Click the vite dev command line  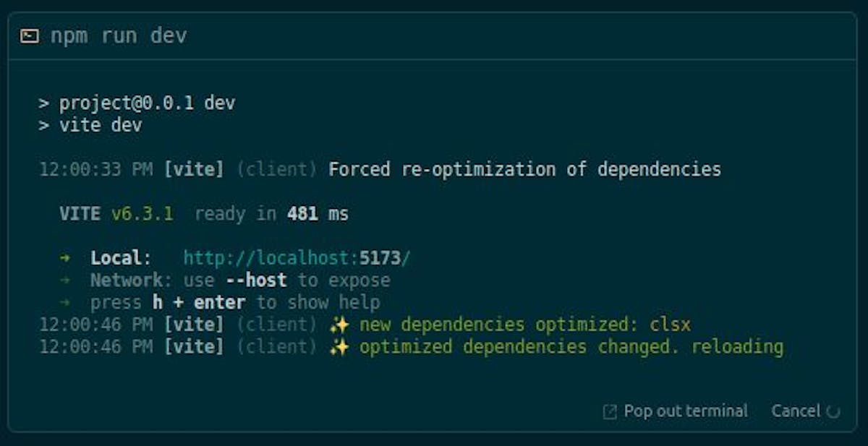101,125
